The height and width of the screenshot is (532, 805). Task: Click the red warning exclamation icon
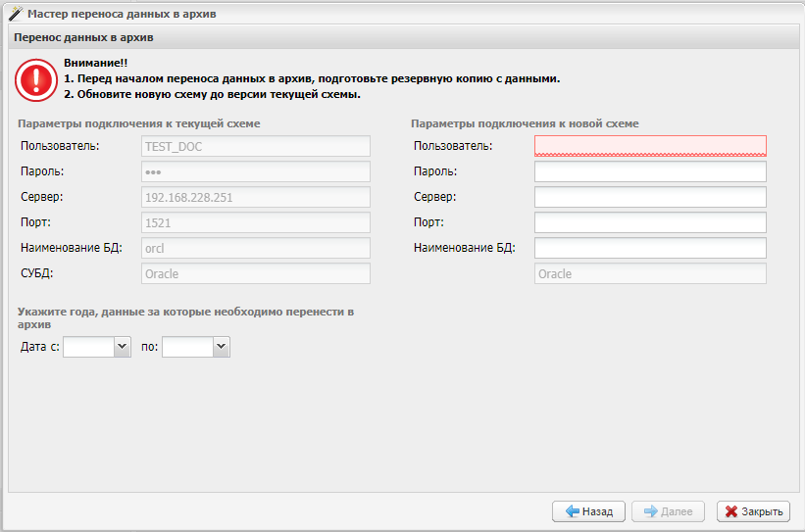36,78
